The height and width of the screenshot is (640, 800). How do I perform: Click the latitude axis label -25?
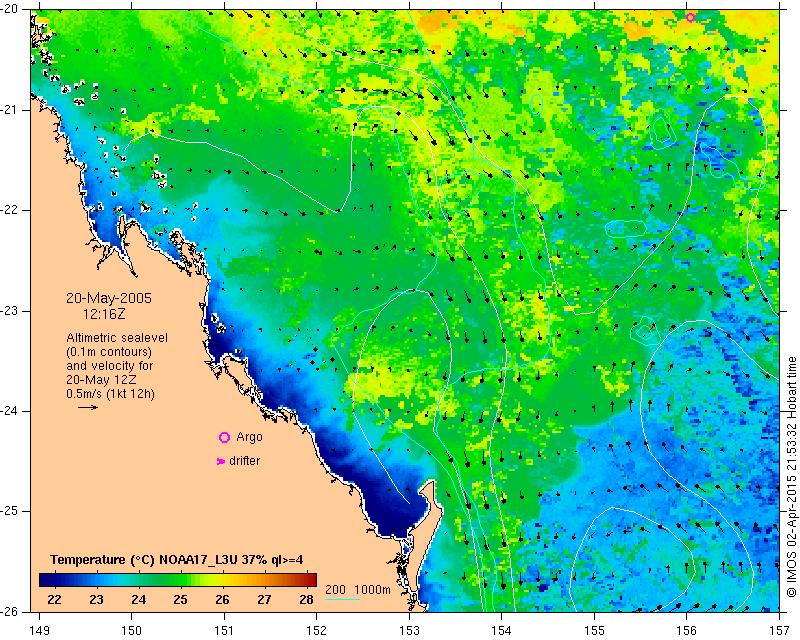(x=10, y=511)
